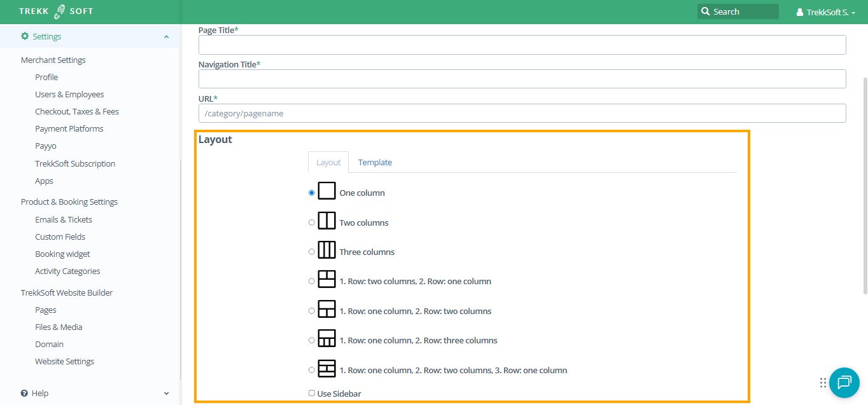The width and height of the screenshot is (868, 405).
Task: Click the Three columns layout icon
Action: point(326,250)
